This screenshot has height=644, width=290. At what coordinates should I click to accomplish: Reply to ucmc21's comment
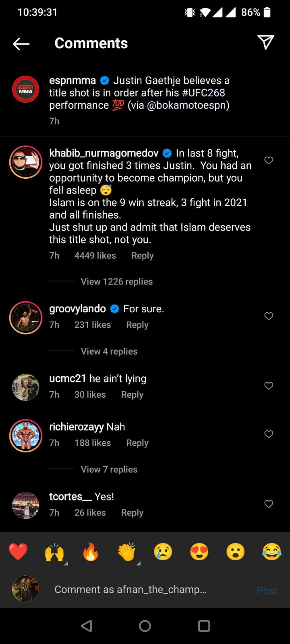pos(132,395)
